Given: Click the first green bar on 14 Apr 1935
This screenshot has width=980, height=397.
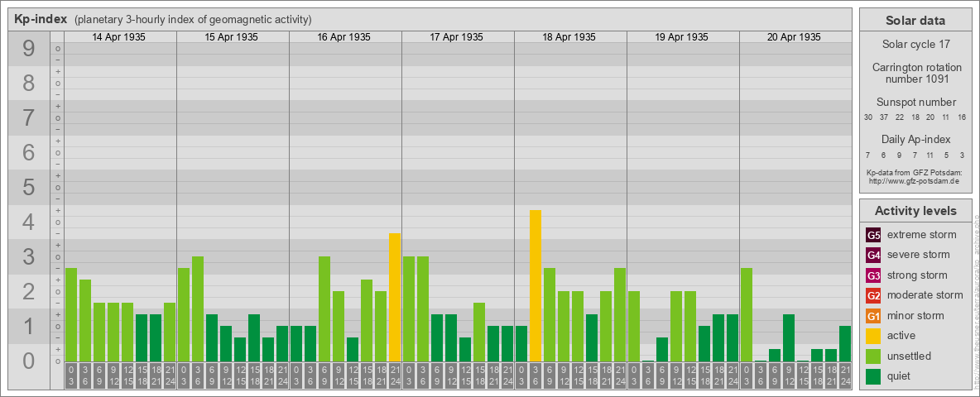Looking at the screenshot, I should coord(71,314).
